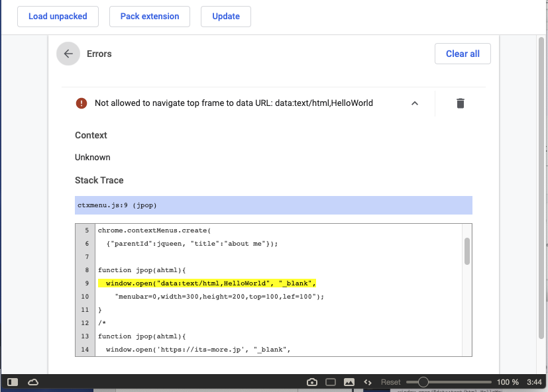The width and height of the screenshot is (548, 392).
Task: Delete the error with trash icon
Action: click(461, 103)
